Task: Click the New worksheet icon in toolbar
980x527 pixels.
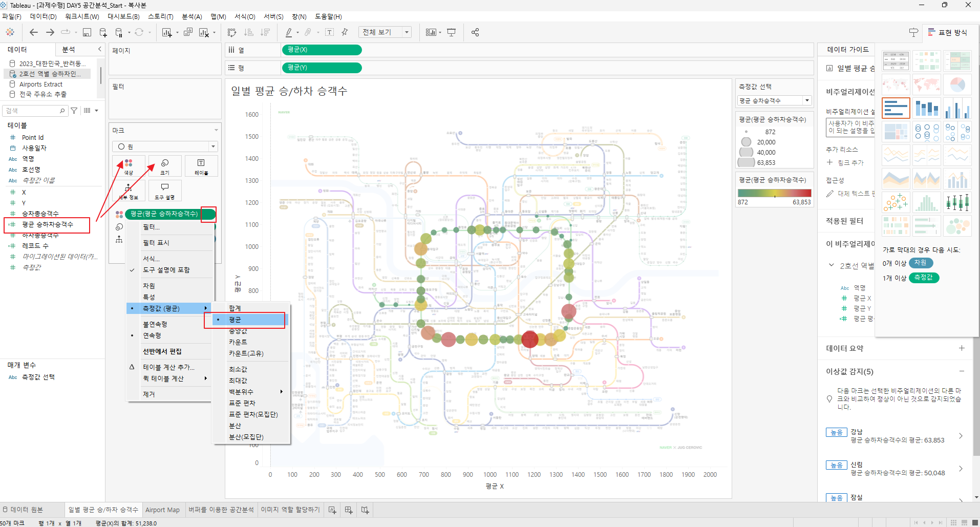Action: coord(167,32)
